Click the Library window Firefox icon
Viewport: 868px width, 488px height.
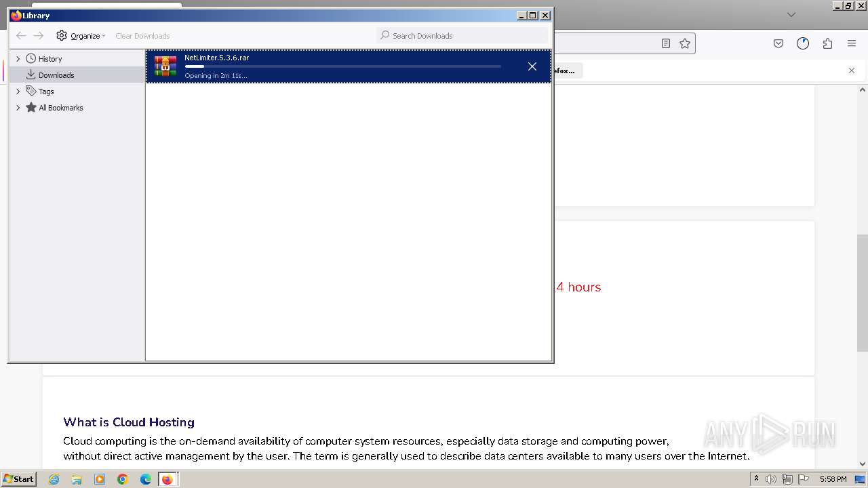point(16,15)
